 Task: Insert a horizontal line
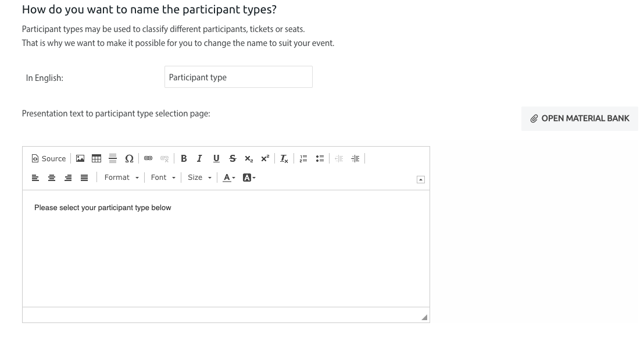113,158
